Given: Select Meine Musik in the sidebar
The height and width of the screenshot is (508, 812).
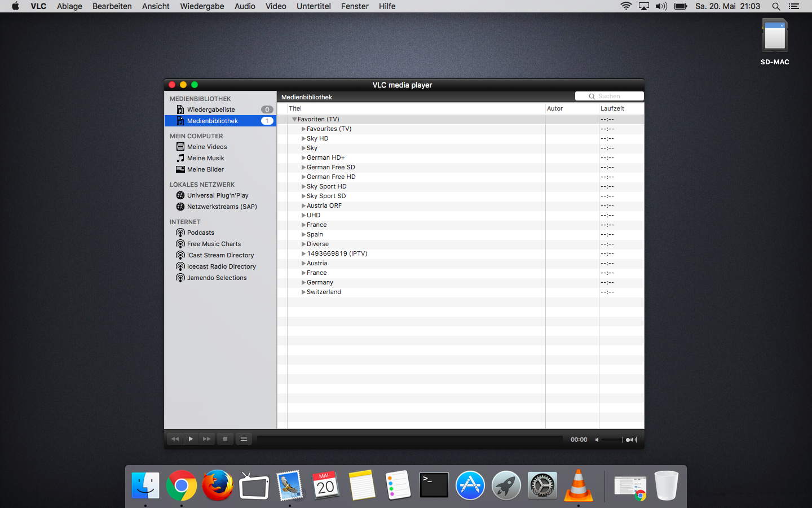Looking at the screenshot, I should point(205,158).
